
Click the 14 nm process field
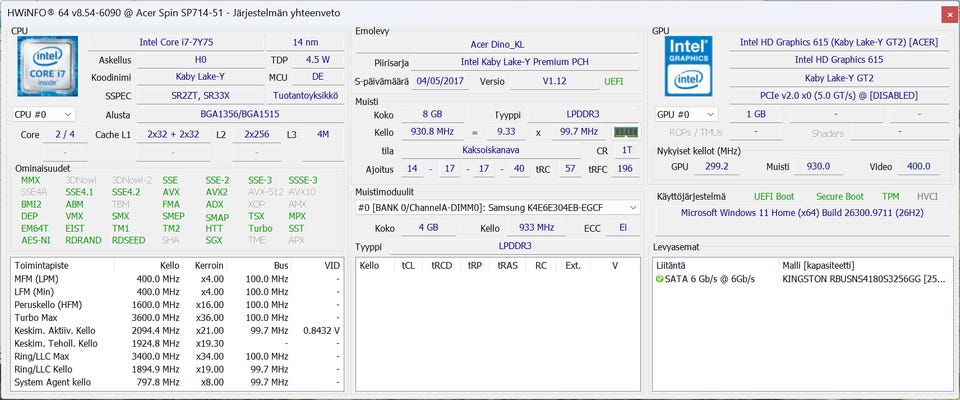click(x=306, y=43)
